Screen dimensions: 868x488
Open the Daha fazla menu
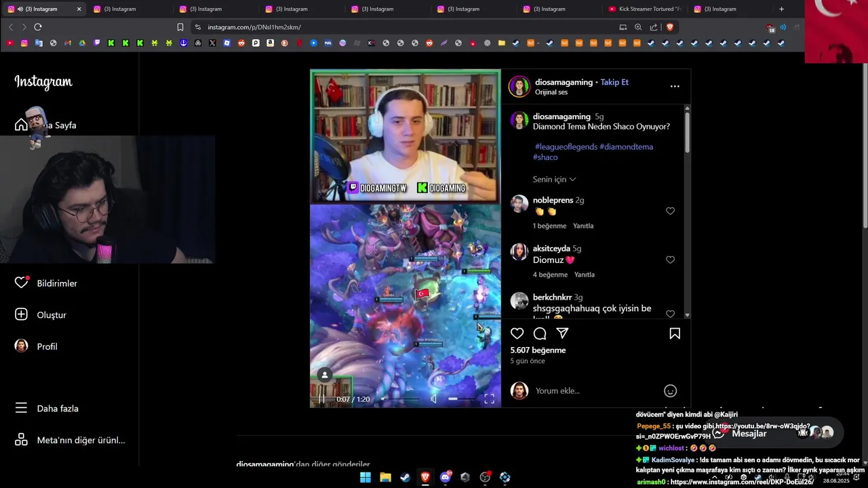point(46,408)
